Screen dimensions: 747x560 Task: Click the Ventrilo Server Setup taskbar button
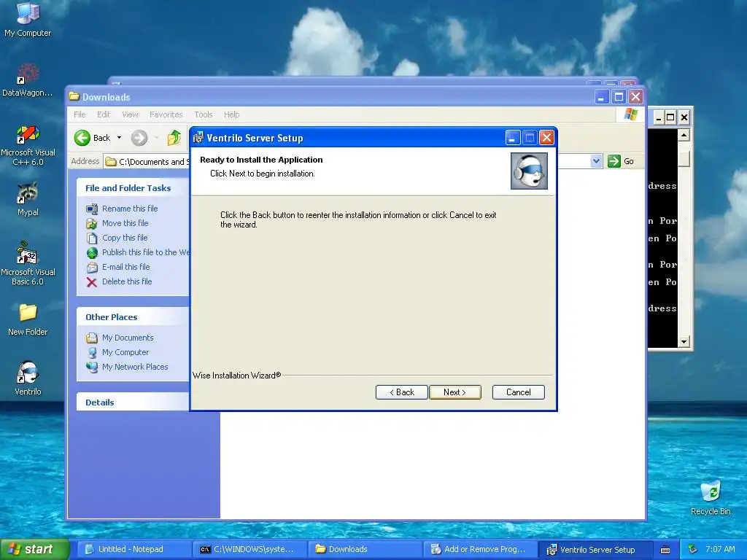pyautogui.click(x=595, y=550)
